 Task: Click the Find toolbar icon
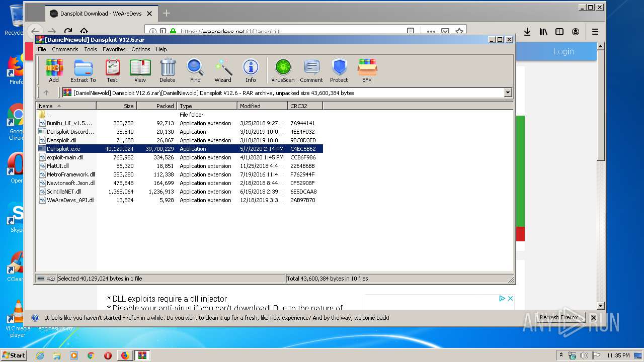coord(195,70)
